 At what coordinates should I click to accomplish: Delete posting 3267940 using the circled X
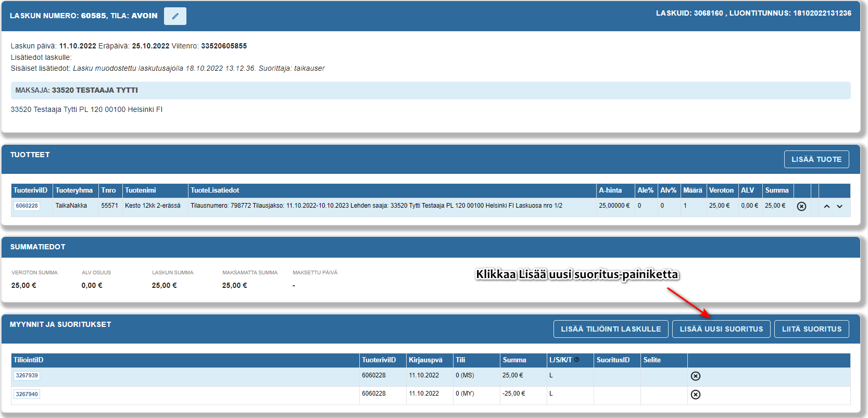pos(695,395)
